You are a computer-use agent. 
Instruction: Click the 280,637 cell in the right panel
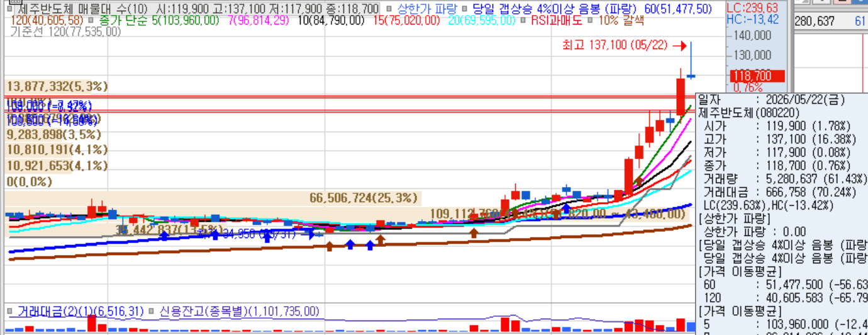[815, 22]
